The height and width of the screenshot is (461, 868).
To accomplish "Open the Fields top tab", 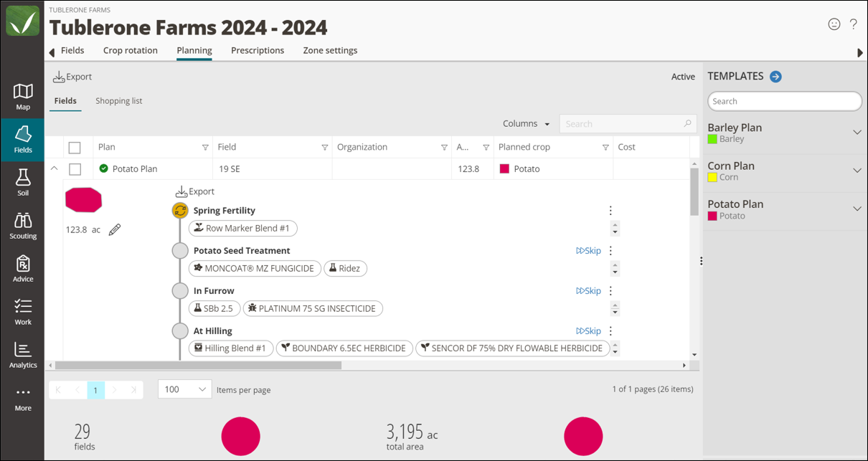I will tap(72, 50).
